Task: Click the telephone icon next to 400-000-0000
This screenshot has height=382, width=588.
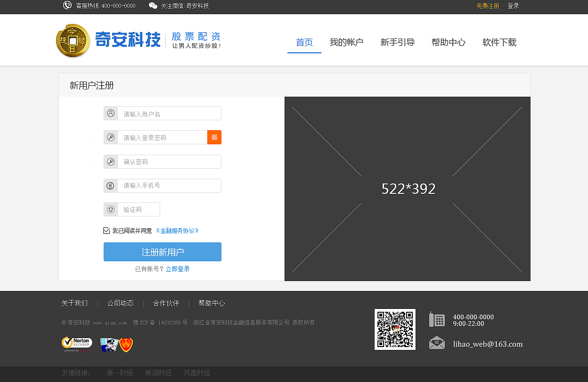Action: click(x=437, y=319)
